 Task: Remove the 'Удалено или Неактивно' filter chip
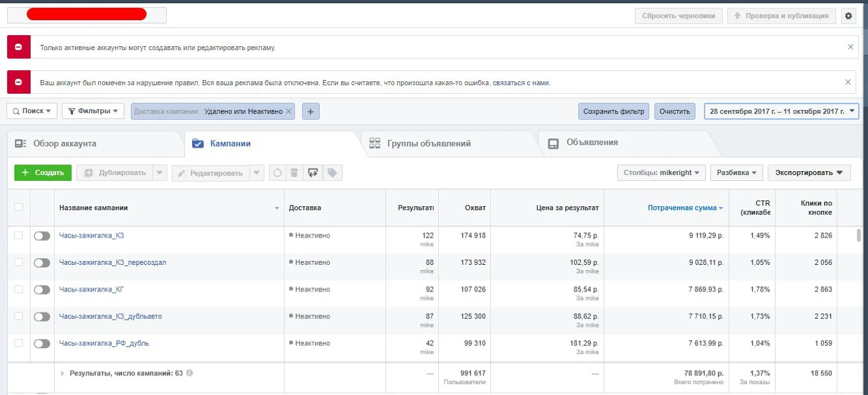[289, 111]
